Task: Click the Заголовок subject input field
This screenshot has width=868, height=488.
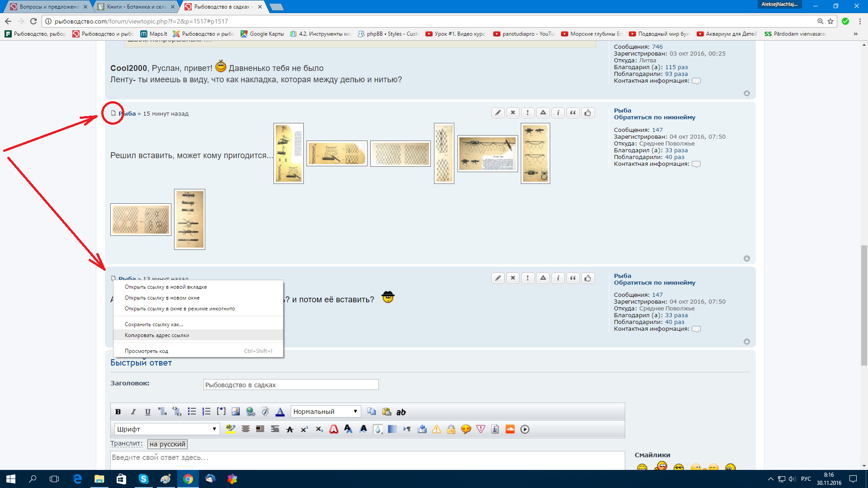Action: point(291,385)
